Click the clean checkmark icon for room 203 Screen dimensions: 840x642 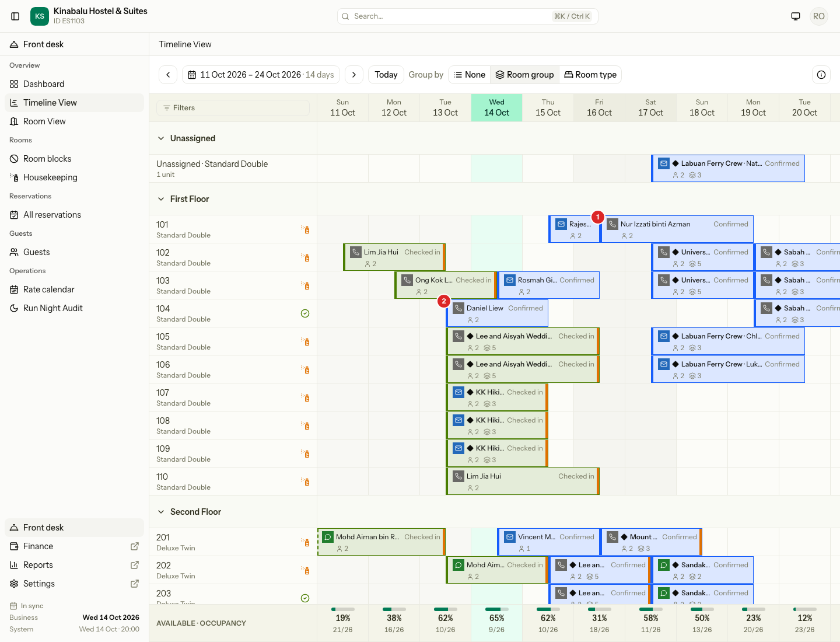tap(305, 598)
